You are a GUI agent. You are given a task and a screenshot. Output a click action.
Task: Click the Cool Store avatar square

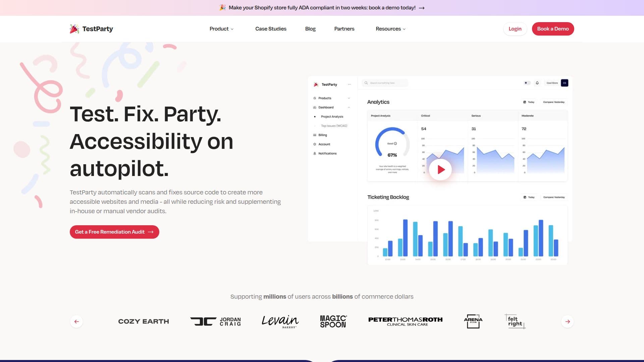coord(565,83)
